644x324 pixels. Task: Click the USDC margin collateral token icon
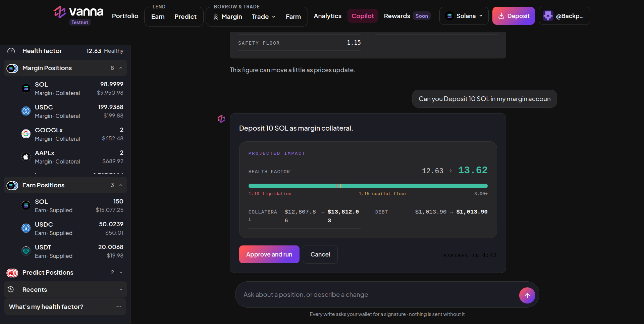(26, 111)
